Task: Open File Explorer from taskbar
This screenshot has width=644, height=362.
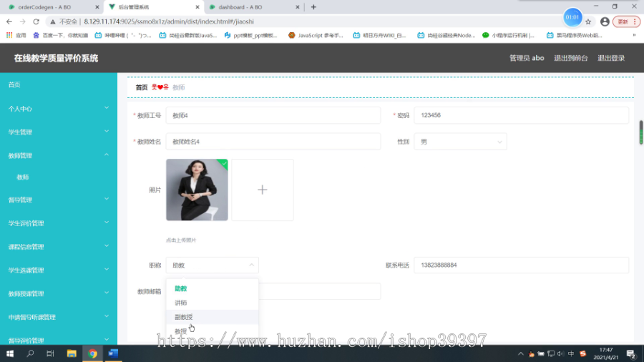Action: 72,353
